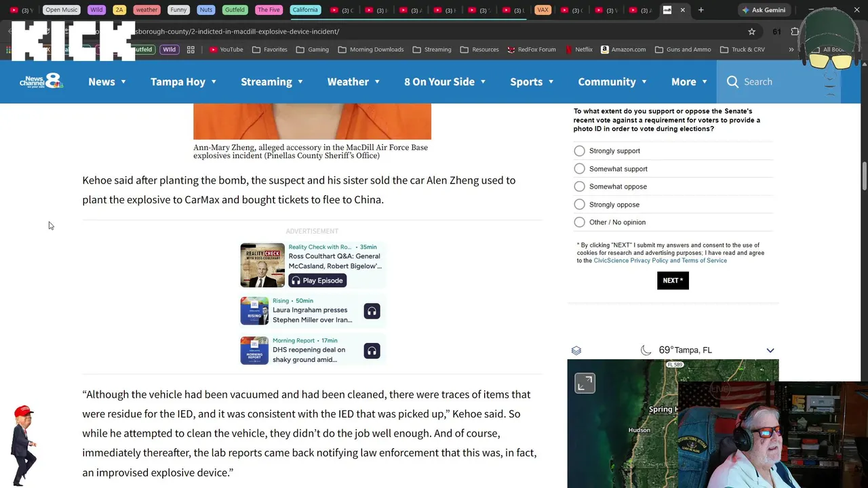This screenshot has height=488, width=868.
Task: Play the Laura Ingraham episode via headphones icon
Action: coord(372,311)
